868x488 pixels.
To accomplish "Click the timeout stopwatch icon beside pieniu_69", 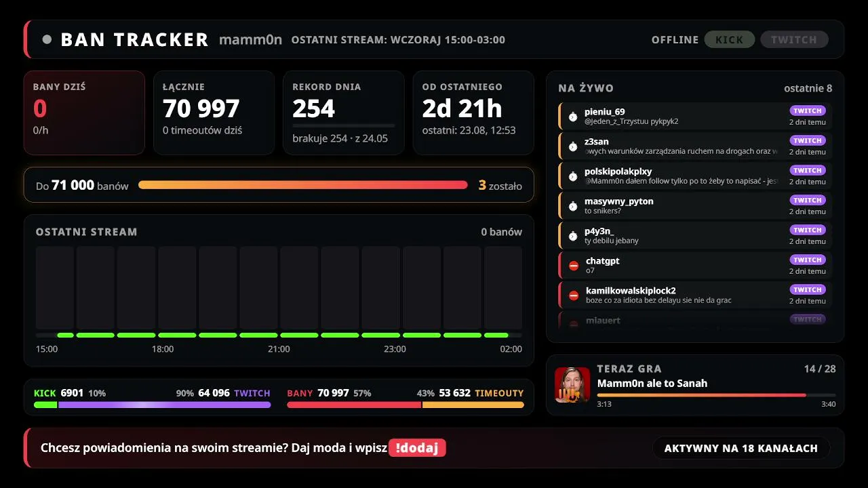I will pos(573,117).
